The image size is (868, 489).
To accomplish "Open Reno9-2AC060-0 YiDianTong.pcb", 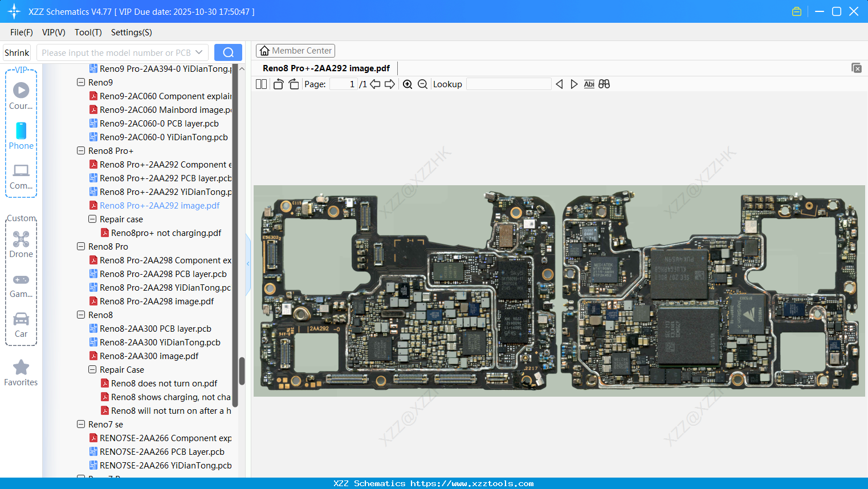I will pos(158,137).
